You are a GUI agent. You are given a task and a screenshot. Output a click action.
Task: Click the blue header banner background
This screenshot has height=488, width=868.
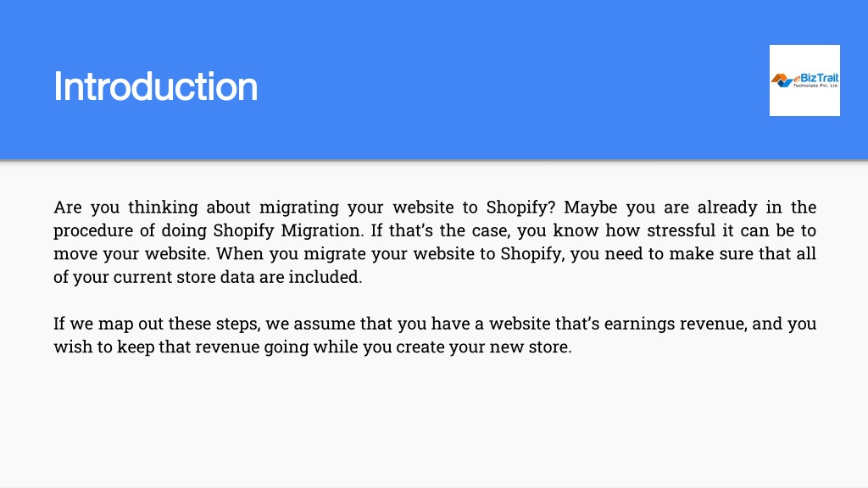click(x=434, y=80)
